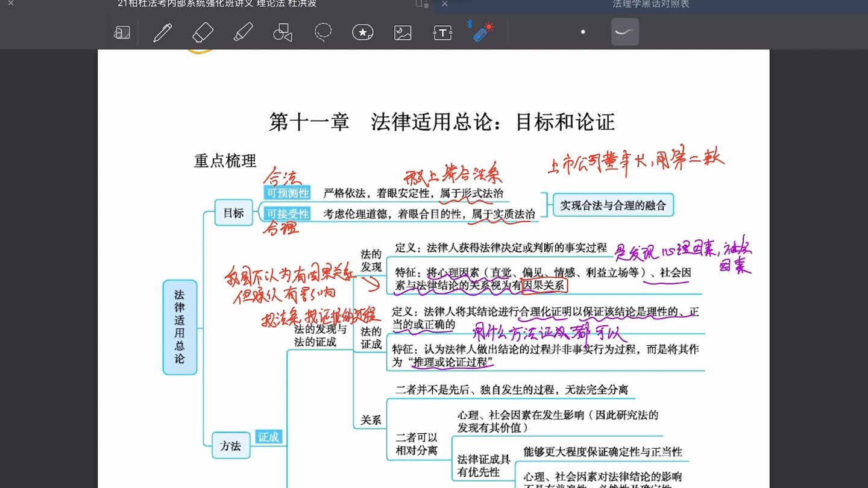This screenshot has width=868, height=488.
Task: Click the text 能够更大程度保证确定性与正当性
Action: tap(603, 452)
